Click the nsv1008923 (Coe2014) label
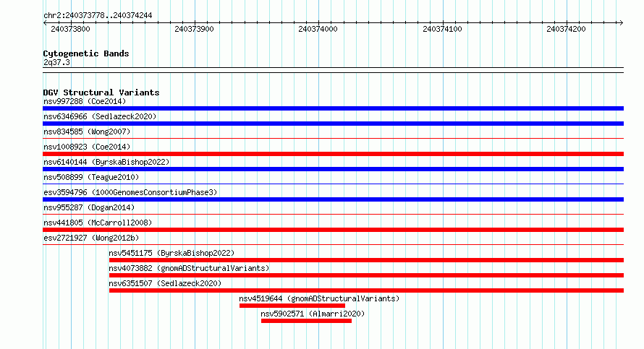Viewport: 644px width, 349px height. [x=87, y=147]
